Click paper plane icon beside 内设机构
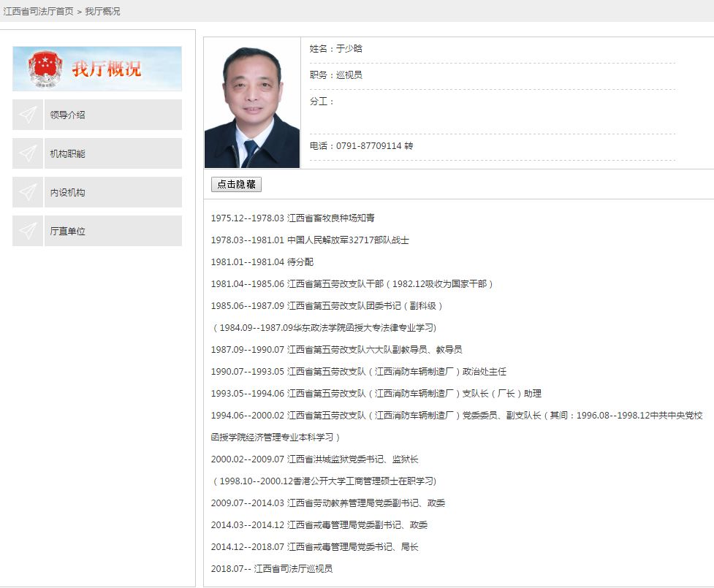The height and width of the screenshot is (588, 714). 28,192
